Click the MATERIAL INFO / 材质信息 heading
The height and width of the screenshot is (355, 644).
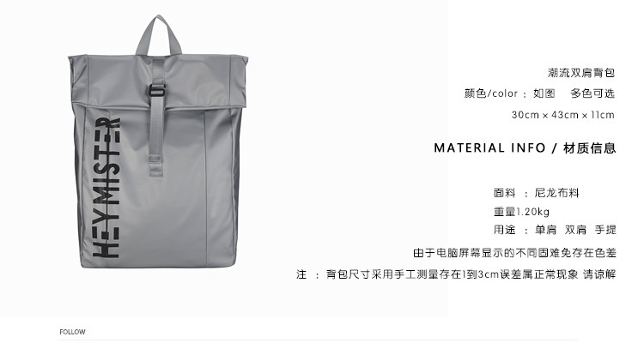(x=525, y=148)
